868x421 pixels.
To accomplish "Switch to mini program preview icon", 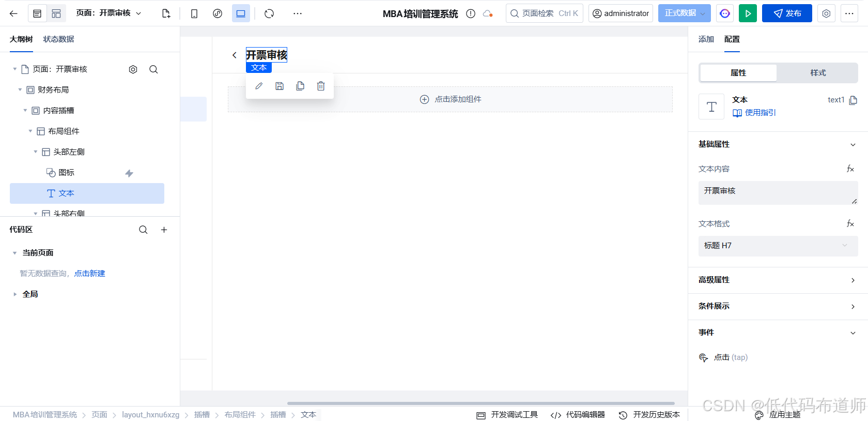I will click(x=218, y=13).
